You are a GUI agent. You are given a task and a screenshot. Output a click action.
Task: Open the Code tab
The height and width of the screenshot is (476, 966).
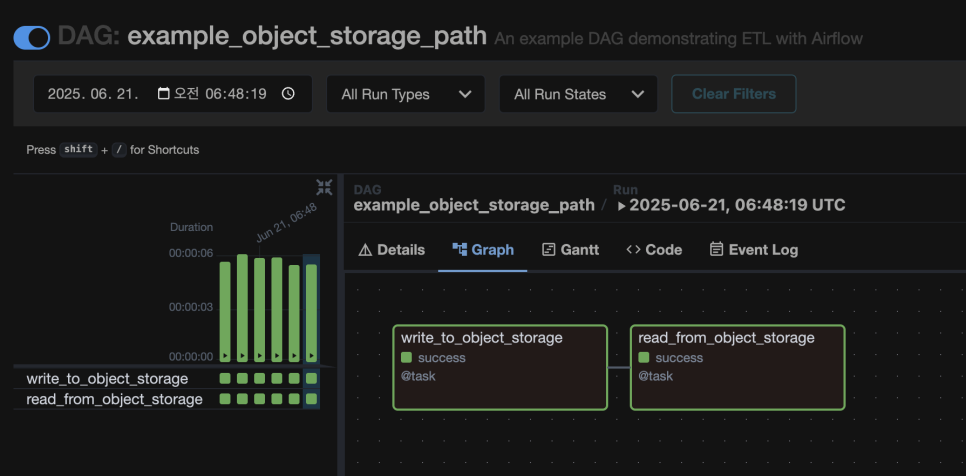(654, 249)
